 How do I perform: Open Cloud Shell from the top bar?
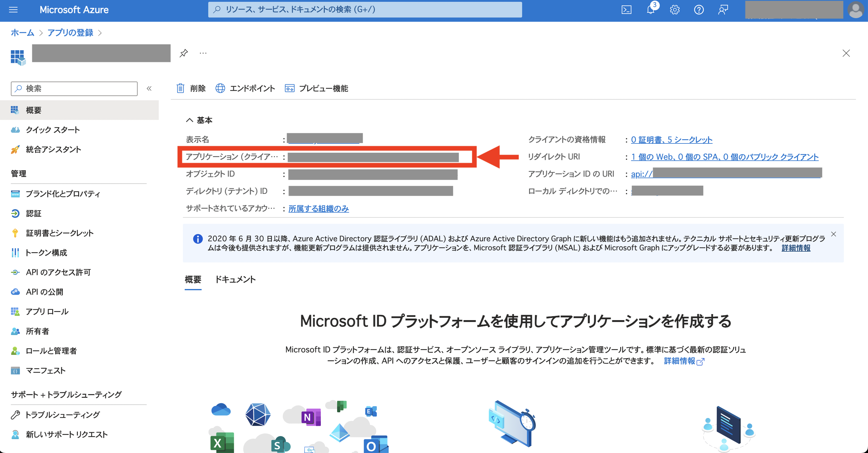tap(626, 10)
